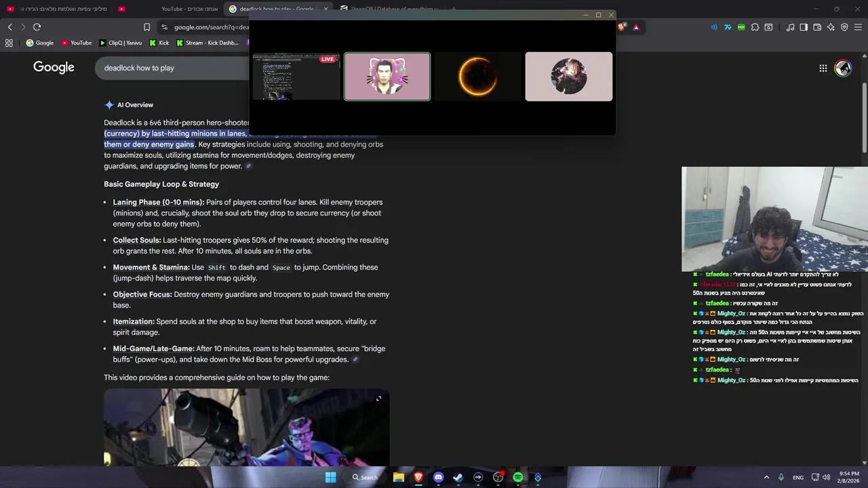Click the link icon after 'powerful upgrades'
Screen dimensions: 868x488
(355, 360)
